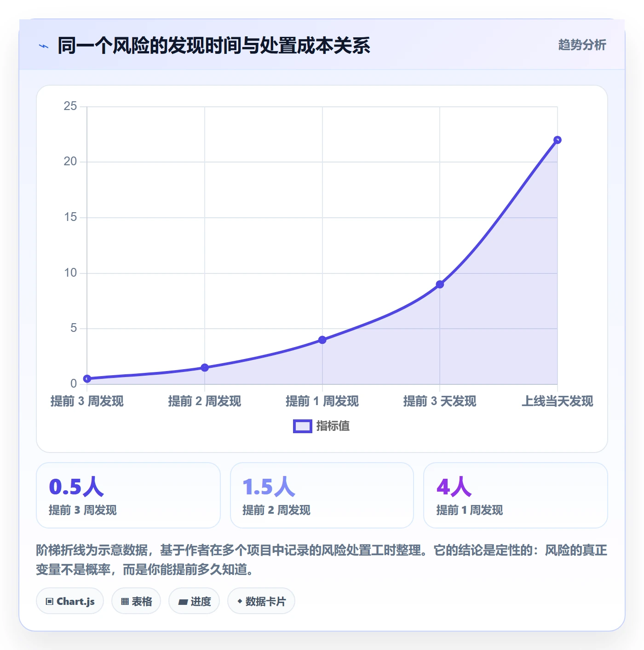Select the data point at 提前 1 周发现
Viewport: 644px width, 650px height.
(x=322, y=340)
